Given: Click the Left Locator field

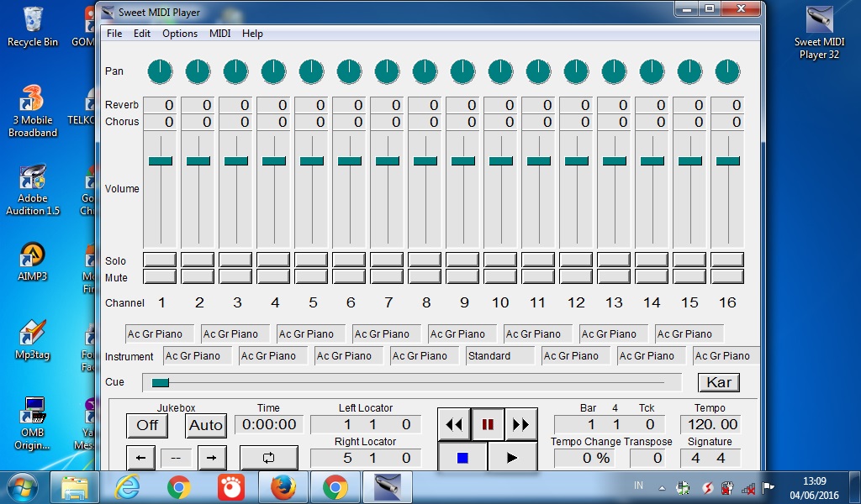Looking at the screenshot, I should pyautogui.click(x=366, y=424).
